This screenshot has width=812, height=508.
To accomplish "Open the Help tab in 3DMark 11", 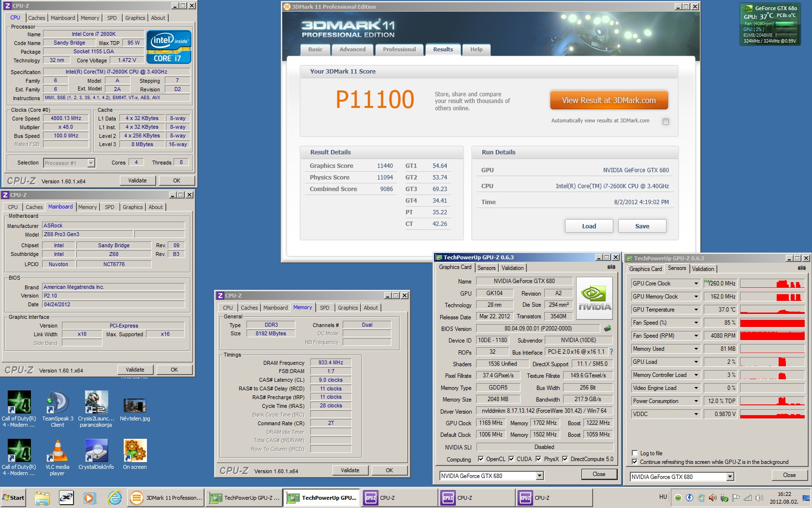I will (477, 49).
